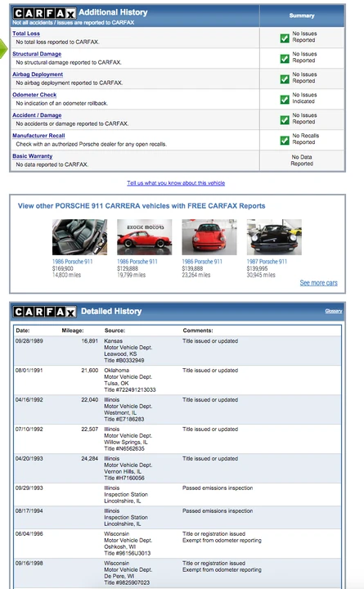The image size is (364, 589).
Task: Select the 09/28/1989 date cell
Action: (x=29, y=341)
